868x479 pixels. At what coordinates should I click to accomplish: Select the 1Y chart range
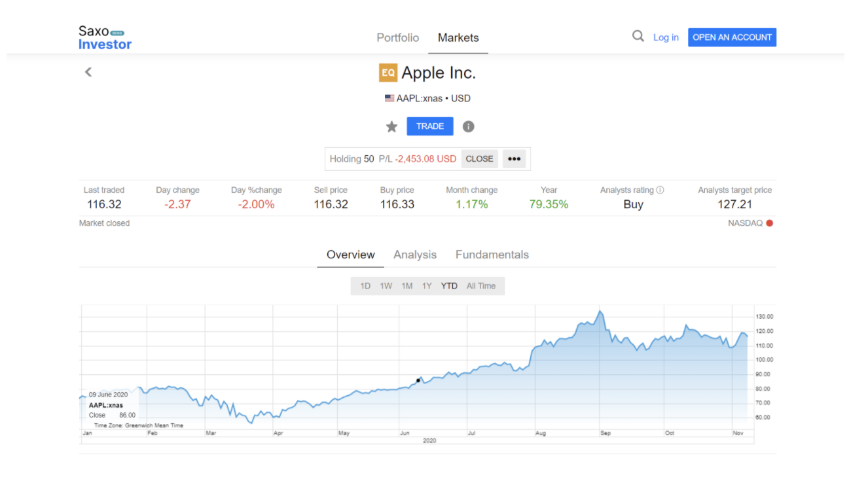[427, 286]
